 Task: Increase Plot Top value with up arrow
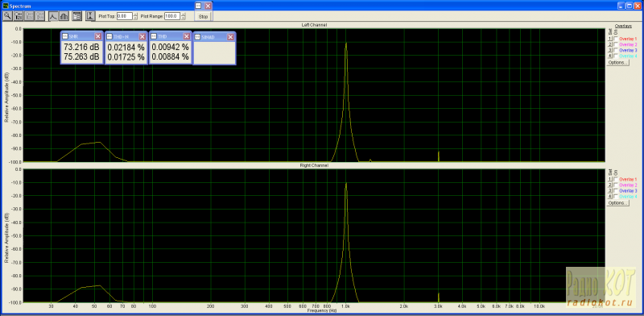pyautogui.click(x=135, y=15)
